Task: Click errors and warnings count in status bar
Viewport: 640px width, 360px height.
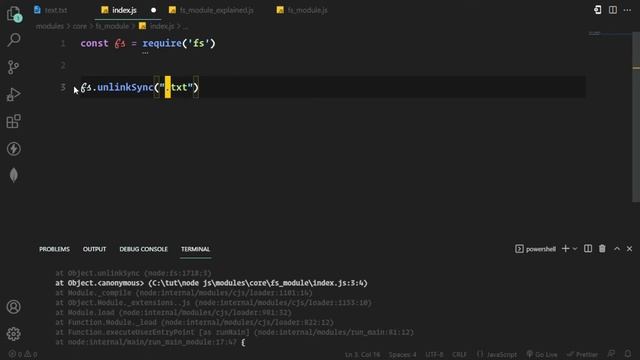Action: (x=23, y=354)
